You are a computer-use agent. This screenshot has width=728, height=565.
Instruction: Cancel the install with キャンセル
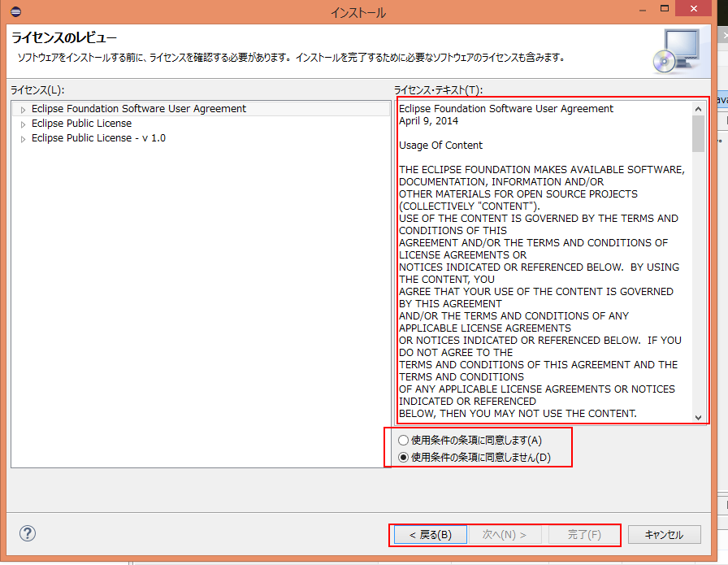[664, 535]
